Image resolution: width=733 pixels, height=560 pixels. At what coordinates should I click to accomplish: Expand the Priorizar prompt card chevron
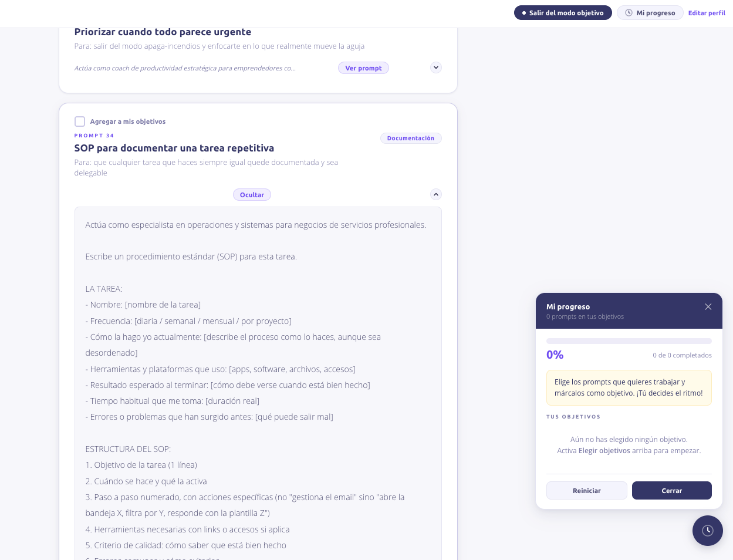point(435,68)
